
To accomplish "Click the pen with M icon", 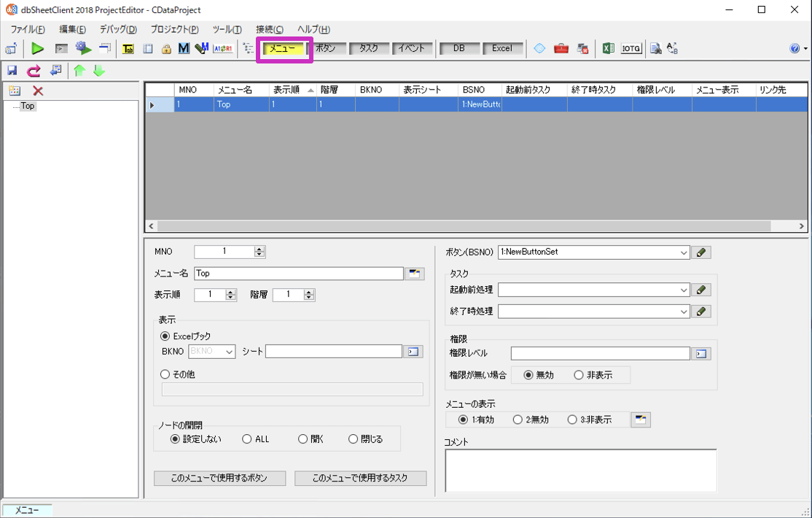I will (x=202, y=49).
